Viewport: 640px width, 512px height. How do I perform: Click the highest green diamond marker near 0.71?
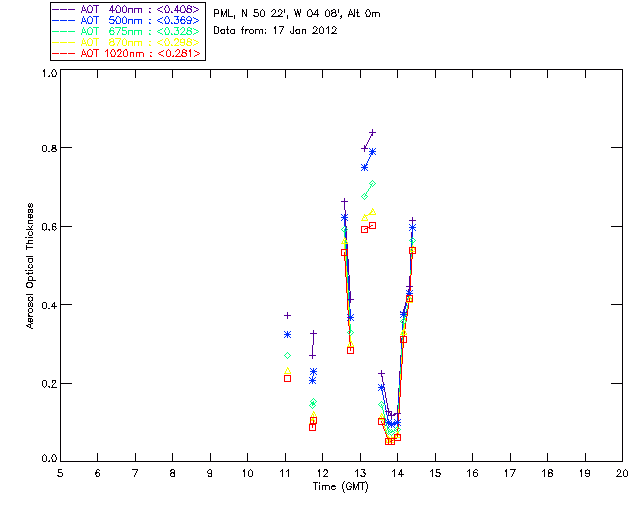[x=372, y=184]
